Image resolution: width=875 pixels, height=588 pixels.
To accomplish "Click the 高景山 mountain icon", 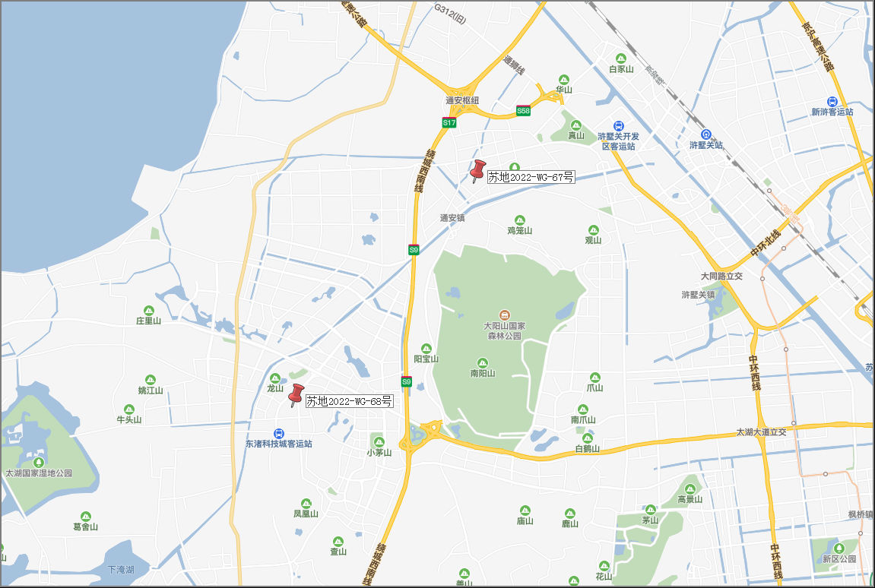I will [690, 489].
